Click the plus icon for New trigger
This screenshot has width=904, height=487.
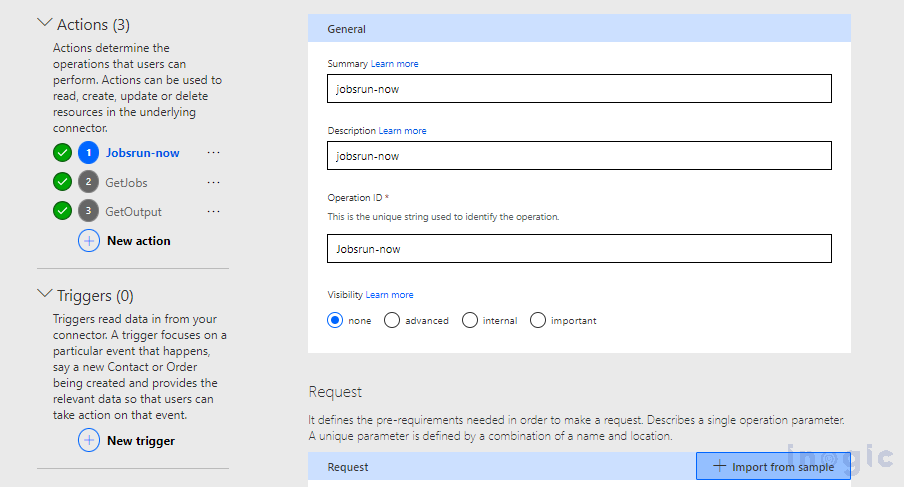pyautogui.click(x=89, y=440)
